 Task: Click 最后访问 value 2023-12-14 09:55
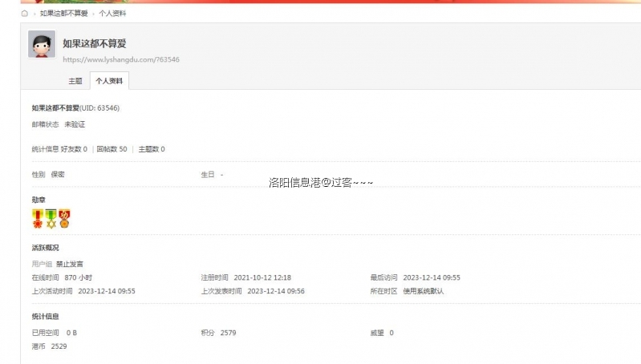coord(432,277)
